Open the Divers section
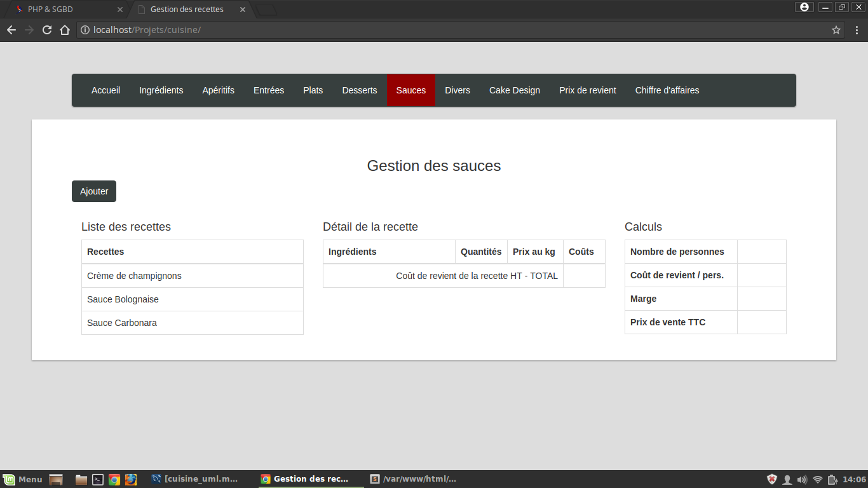The width and height of the screenshot is (868, 488). [458, 90]
